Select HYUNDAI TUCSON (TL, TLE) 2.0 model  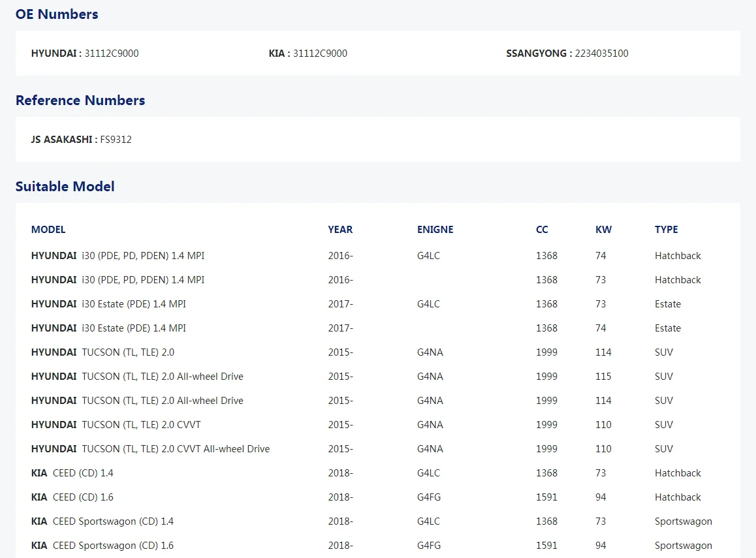coord(102,352)
